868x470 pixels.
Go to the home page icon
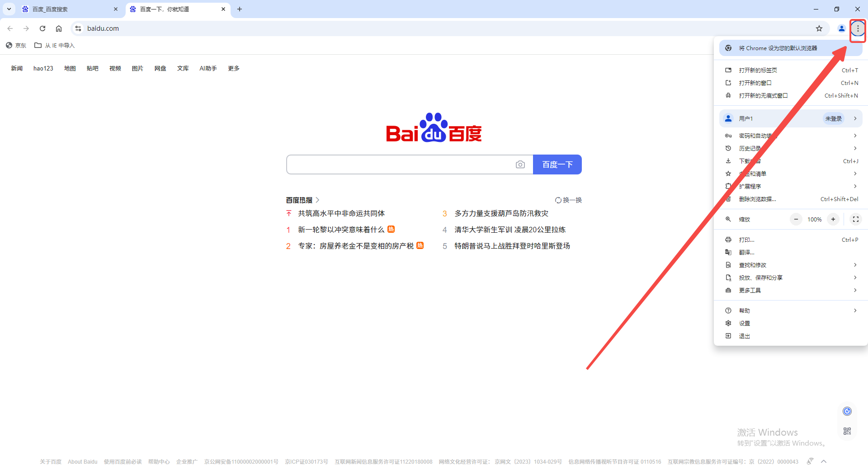pyautogui.click(x=59, y=28)
